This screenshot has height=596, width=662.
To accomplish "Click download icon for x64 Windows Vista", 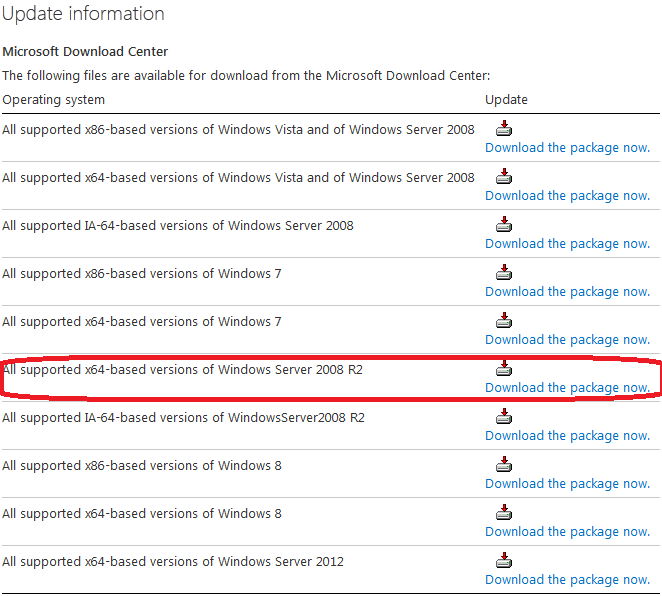I will (x=504, y=176).
